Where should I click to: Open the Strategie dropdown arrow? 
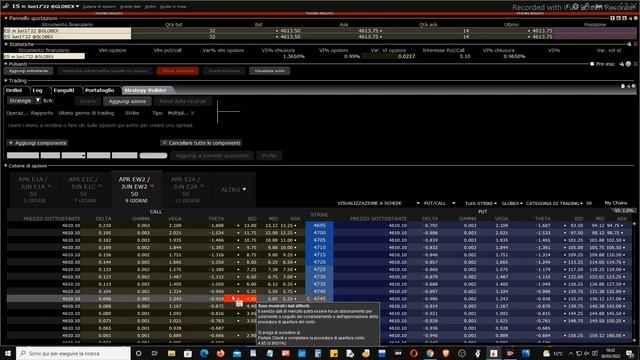38,100
